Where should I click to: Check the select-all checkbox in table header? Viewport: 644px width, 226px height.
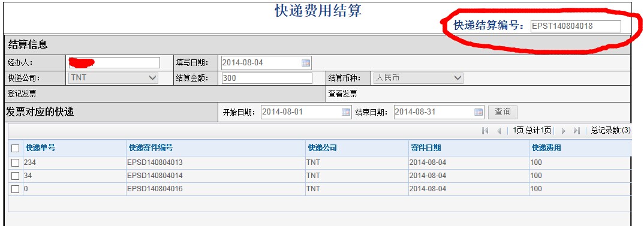click(15, 148)
